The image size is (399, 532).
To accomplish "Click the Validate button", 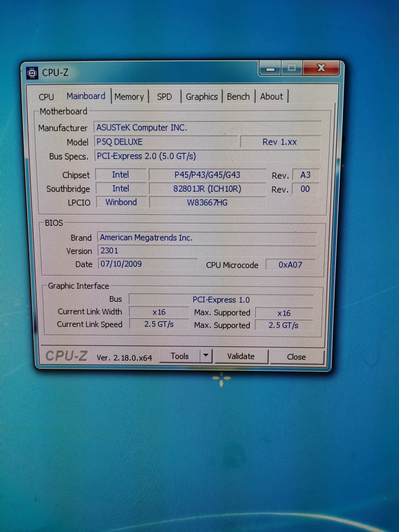I will (241, 356).
